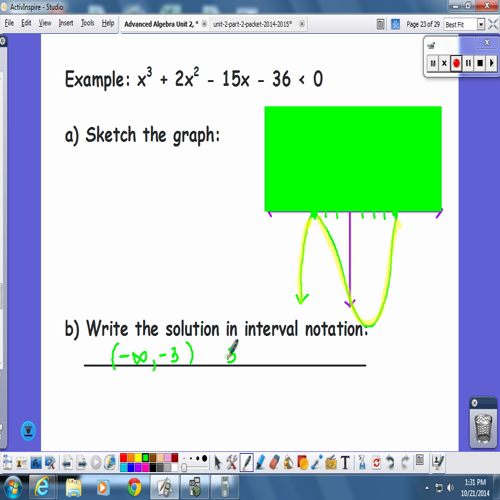Close the screen recorder panel
This screenshot has height=500, width=500.
[487, 42]
